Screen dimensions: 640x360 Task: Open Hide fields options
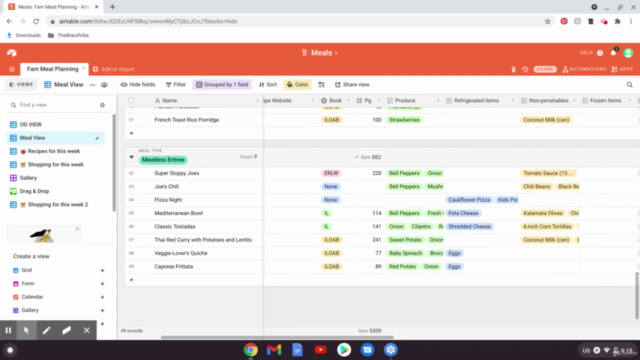click(138, 84)
